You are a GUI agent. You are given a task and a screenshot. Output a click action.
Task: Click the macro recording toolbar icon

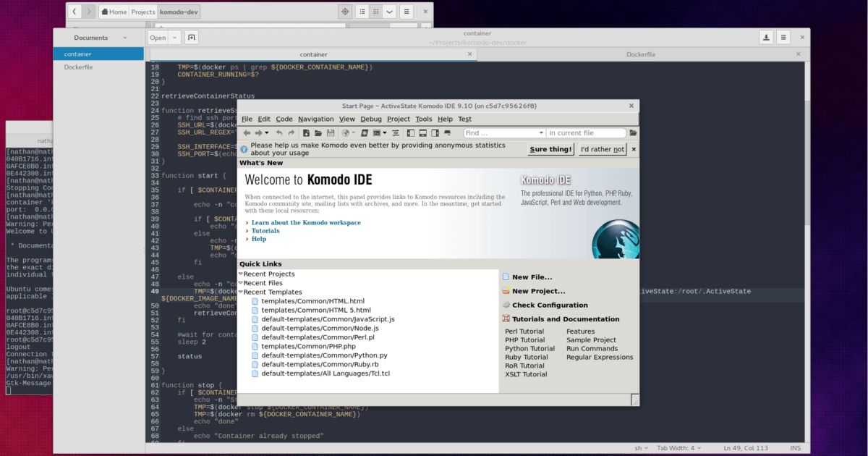pos(377,133)
